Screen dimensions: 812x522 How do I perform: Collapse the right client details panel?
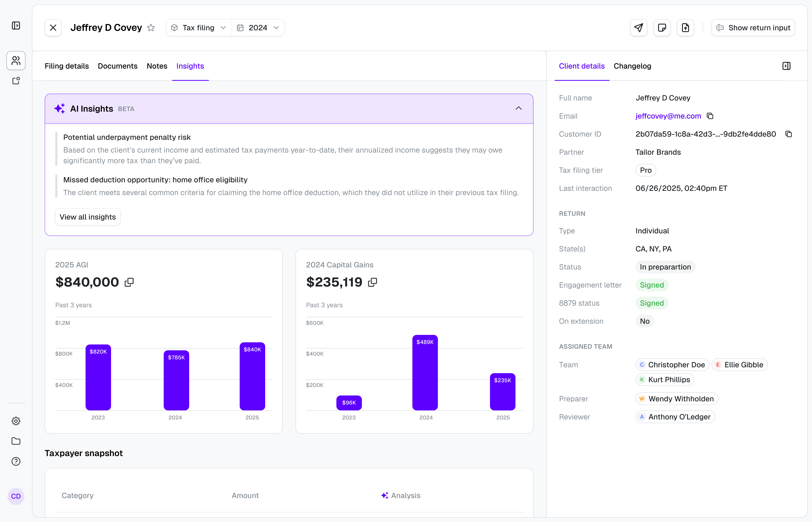tap(786, 66)
